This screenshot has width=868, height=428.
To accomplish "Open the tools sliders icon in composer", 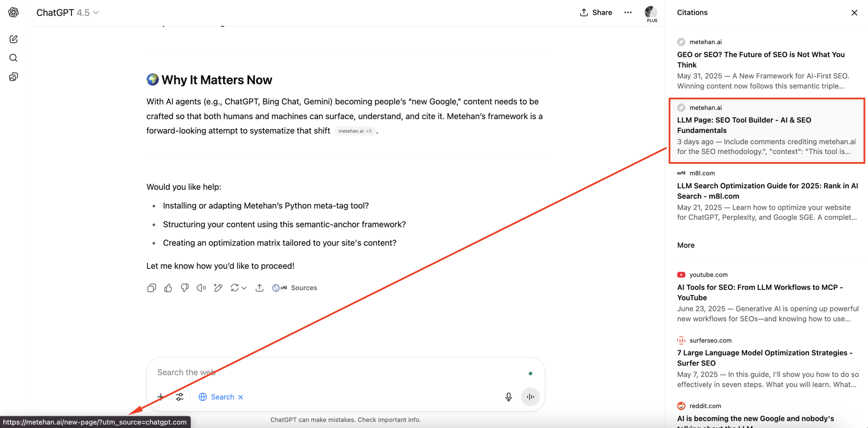I will click(180, 397).
